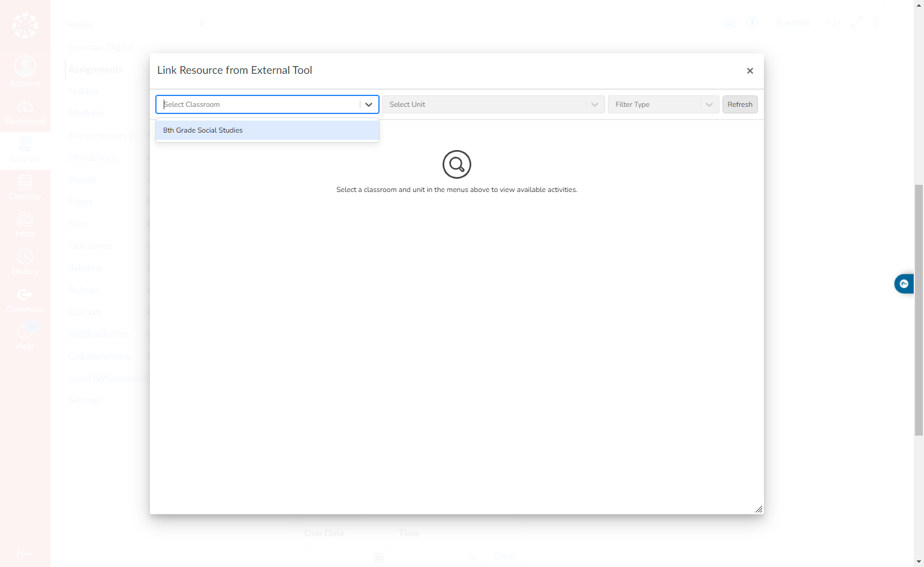Open Rubrics course link
This screenshot has width=924, height=567.
click(84, 290)
